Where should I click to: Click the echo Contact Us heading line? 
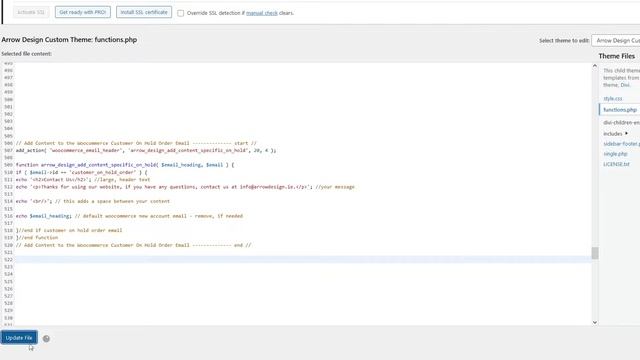[83, 180]
